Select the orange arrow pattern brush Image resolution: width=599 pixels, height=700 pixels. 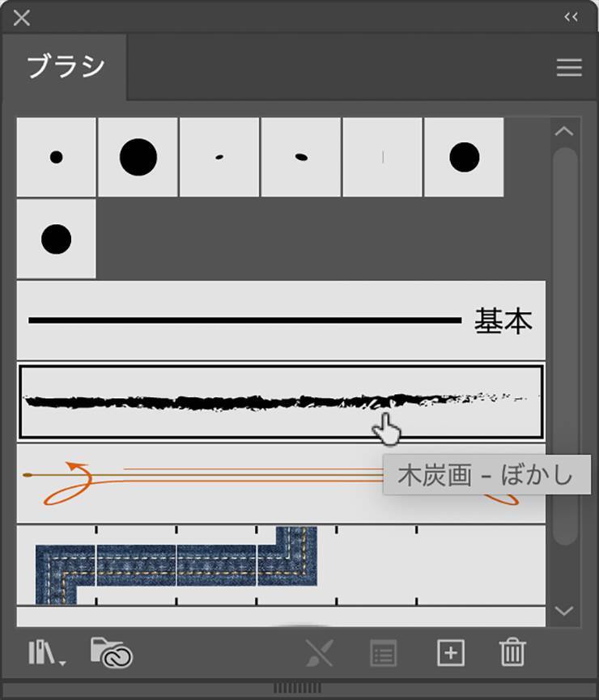pyautogui.click(x=281, y=483)
